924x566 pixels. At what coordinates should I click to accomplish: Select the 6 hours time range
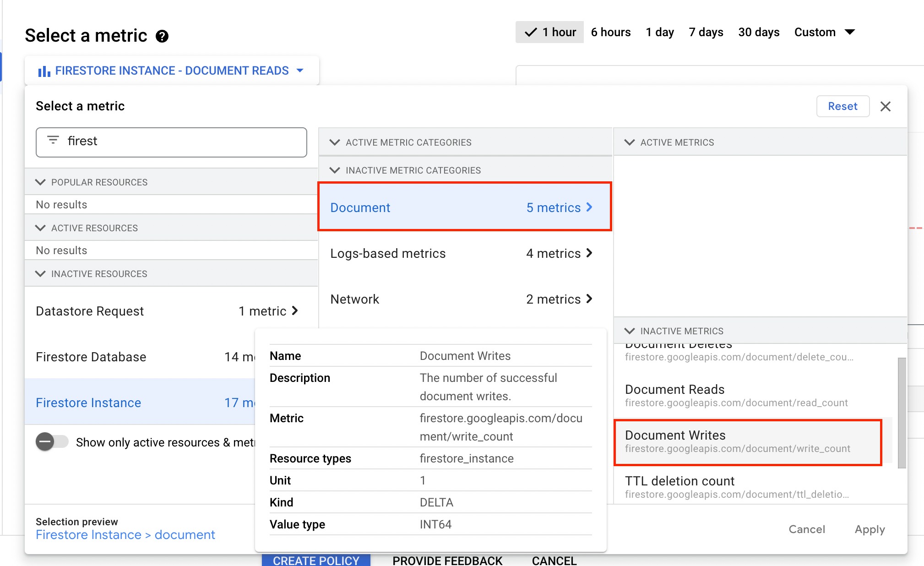[610, 32]
